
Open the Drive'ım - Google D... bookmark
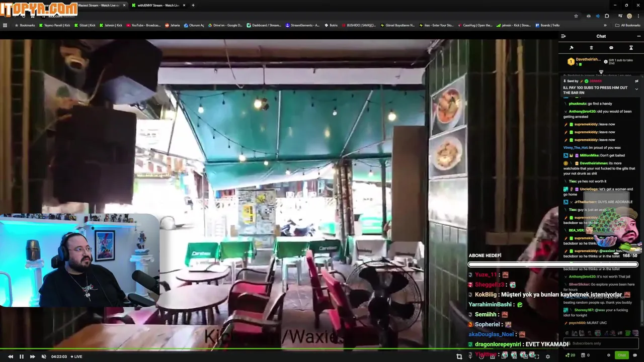point(225,25)
